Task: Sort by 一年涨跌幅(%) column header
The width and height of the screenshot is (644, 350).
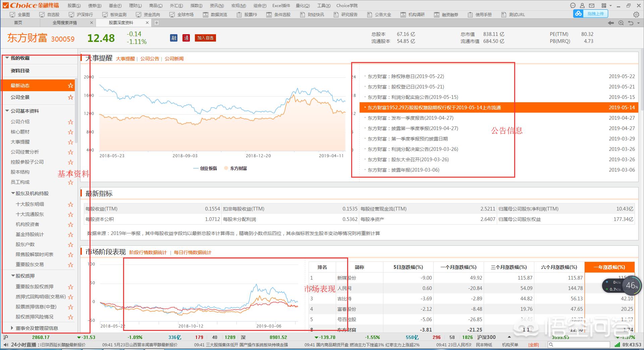Action: [609, 267]
